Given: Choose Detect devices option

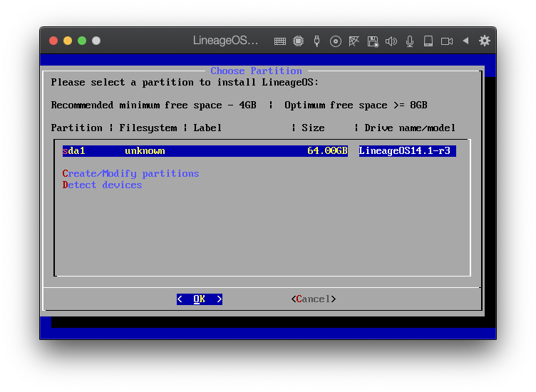Looking at the screenshot, I should (102, 185).
